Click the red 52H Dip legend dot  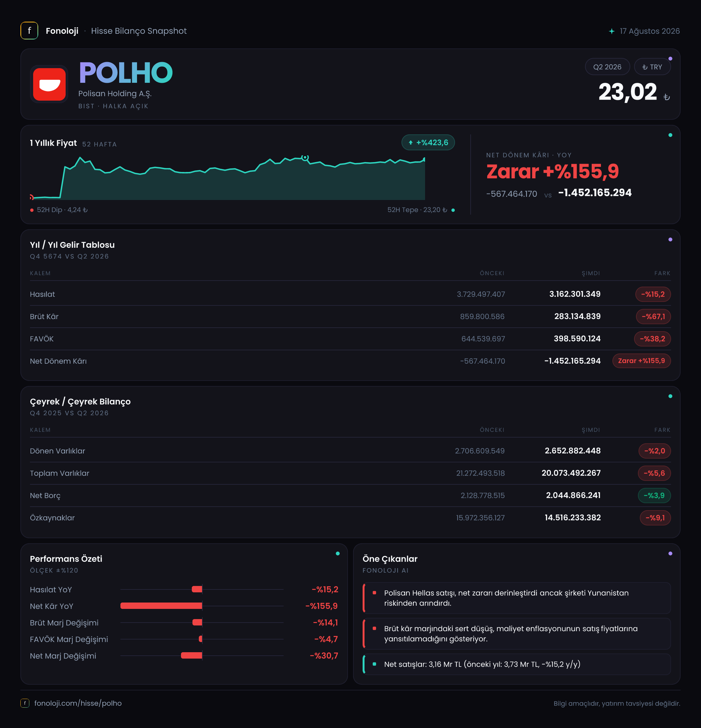click(32, 210)
